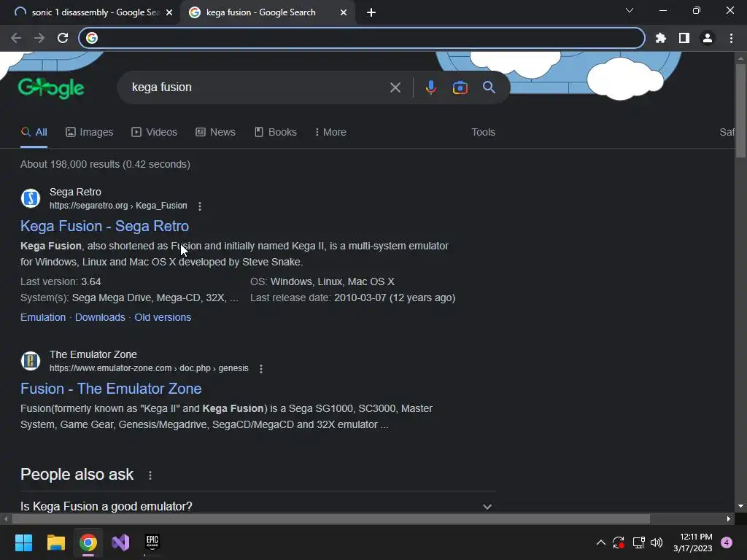Open the clock showing 12:11 PM
The height and width of the screenshot is (560, 747).
tap(693, 542)
